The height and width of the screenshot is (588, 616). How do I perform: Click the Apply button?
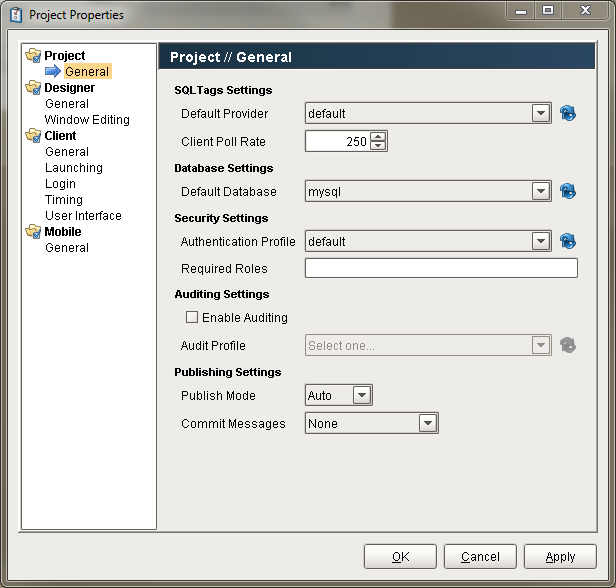(x=560, y=557)
